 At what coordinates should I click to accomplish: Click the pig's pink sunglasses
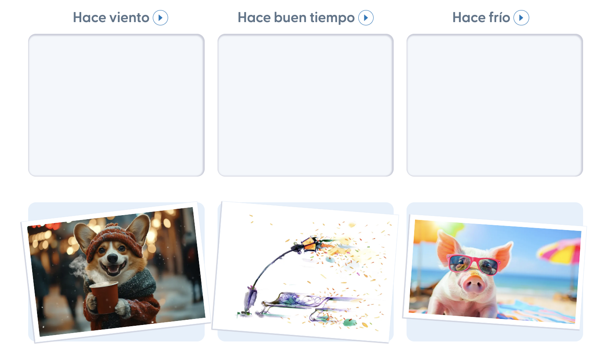pos(474,264)
